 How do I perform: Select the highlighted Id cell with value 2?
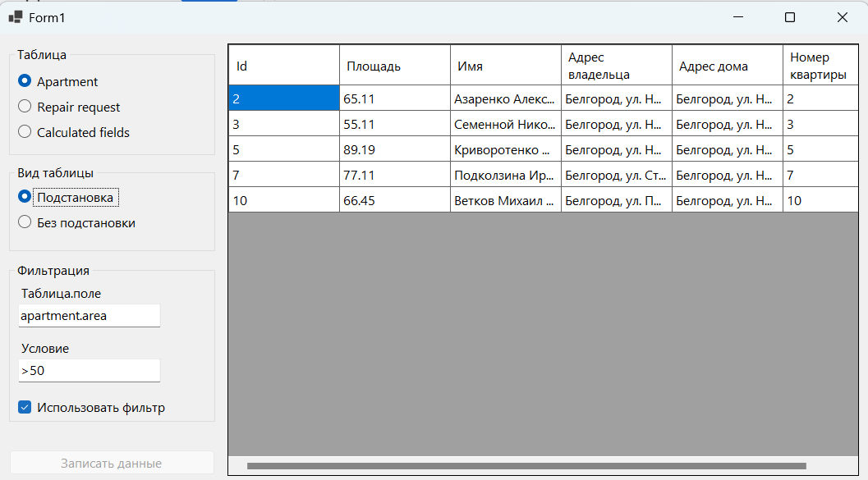click(x=284, y=98)
